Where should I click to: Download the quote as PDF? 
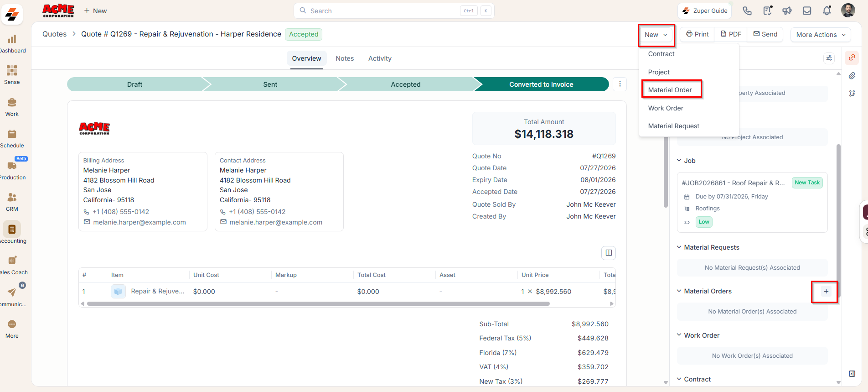(x=731, y=34)
